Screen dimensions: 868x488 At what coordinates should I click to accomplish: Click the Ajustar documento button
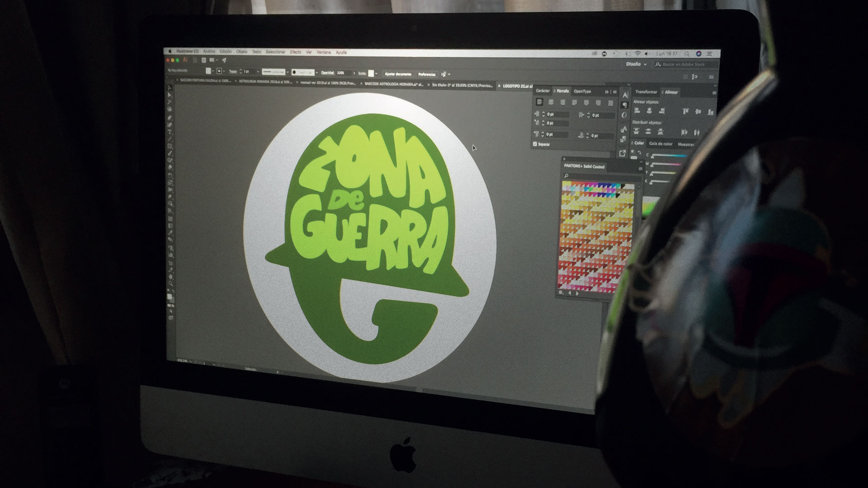coord(398,74)
